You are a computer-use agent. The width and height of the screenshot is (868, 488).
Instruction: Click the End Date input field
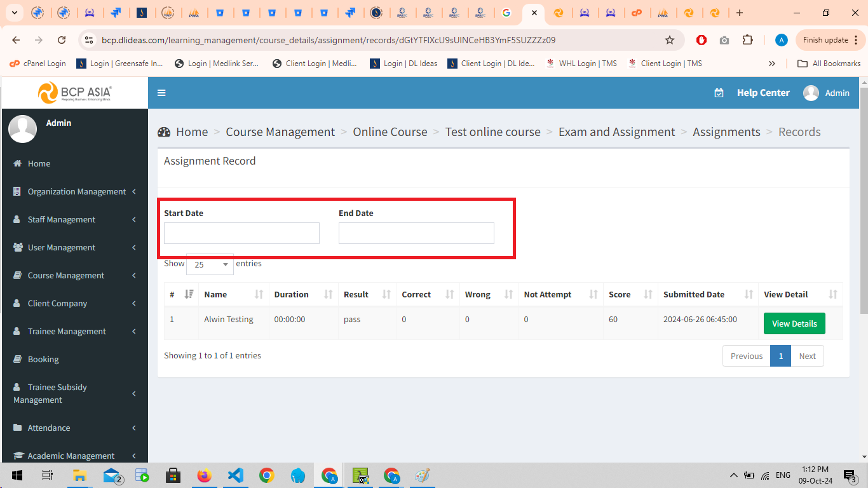click(416, 233)
